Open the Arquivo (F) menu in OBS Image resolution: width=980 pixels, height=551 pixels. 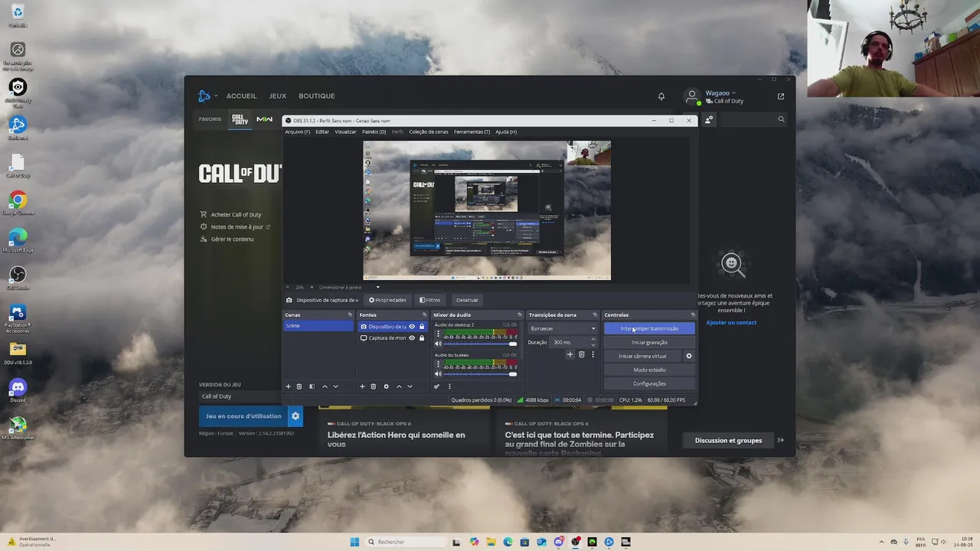(x=297, y=132)
